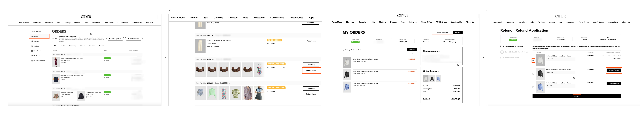Click the Gift Card icon in sidebar
The height and width of the screenshot is (123, 644).
click(x=32, y=46)
